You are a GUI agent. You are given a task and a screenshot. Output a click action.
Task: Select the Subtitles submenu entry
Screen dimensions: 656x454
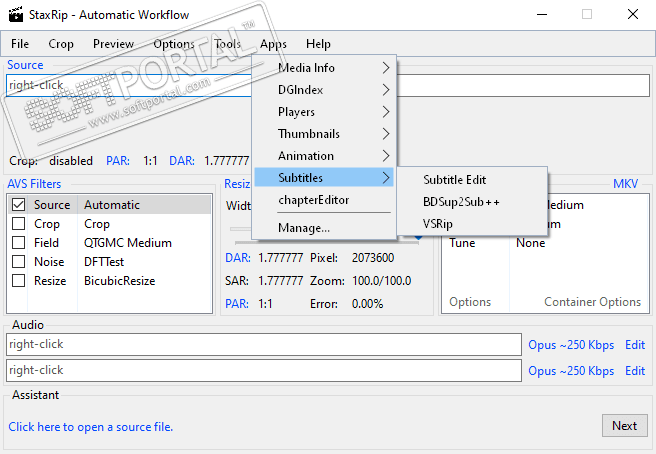[324, 178]
